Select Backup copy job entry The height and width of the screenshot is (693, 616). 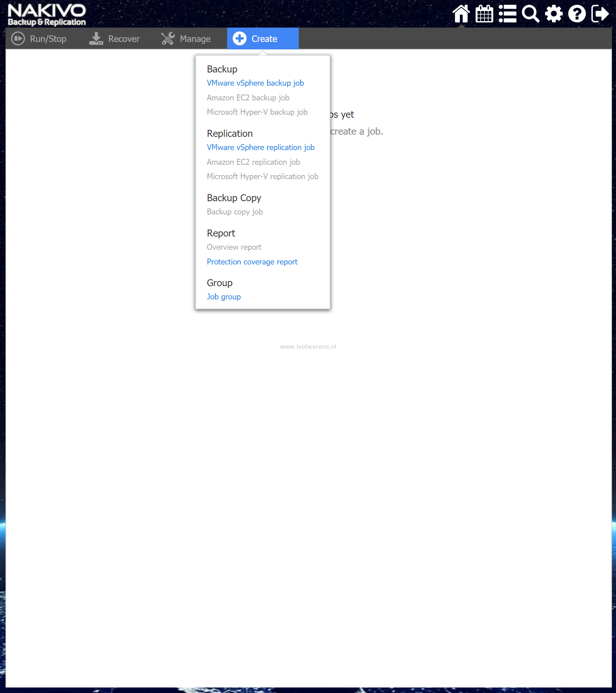(x=235, y=212)
